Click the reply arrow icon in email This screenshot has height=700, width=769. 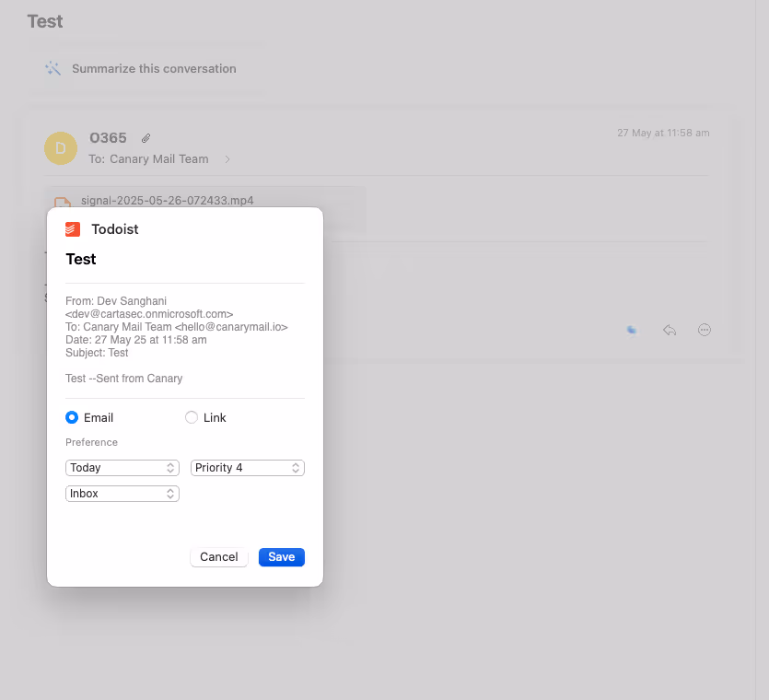(x=670, y=330)
